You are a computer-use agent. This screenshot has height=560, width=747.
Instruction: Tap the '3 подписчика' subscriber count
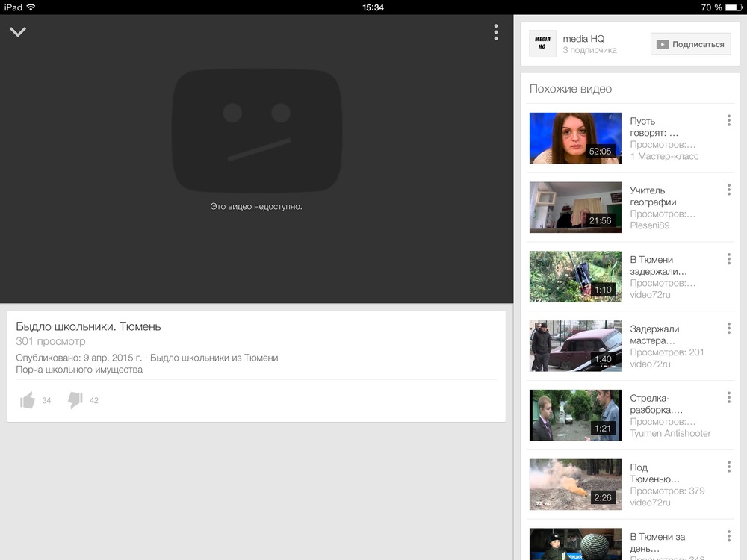[x=590, y=50]
